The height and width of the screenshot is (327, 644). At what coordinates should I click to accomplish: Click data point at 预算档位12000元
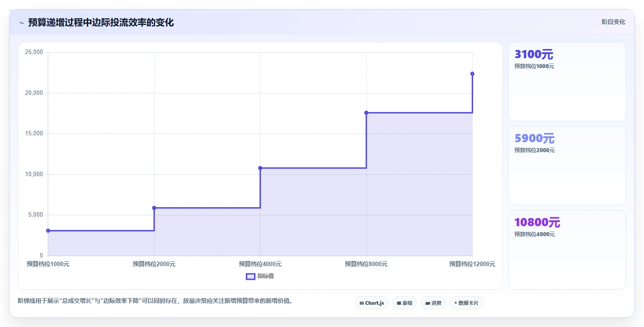tap(472, 74)
